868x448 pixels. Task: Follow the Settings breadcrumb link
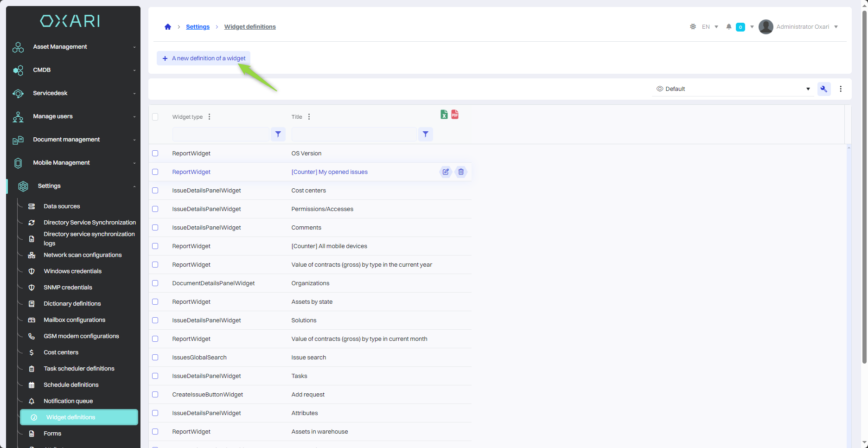[x=198, y=27]
